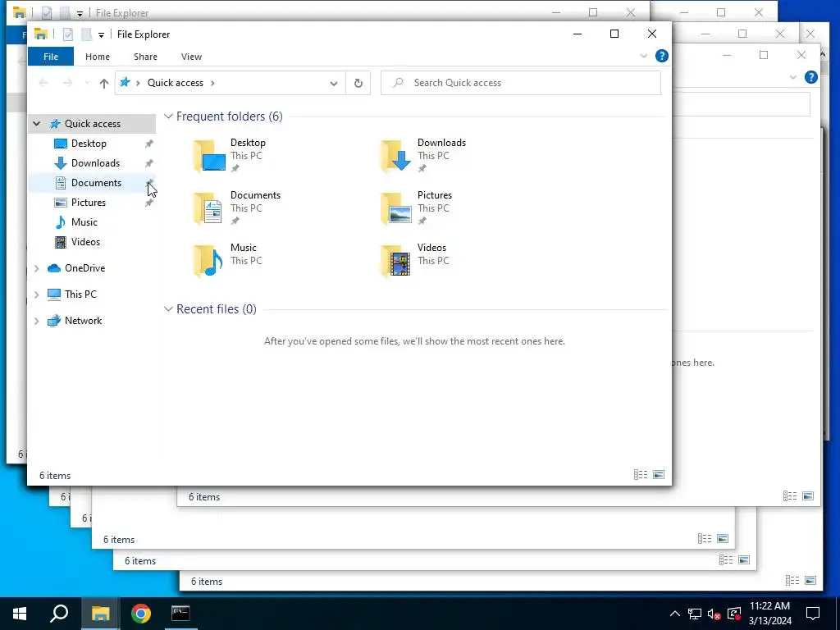Open the Share ribbon tab
Viewport: 840px width, 630px height.
(x=145, y=57)
